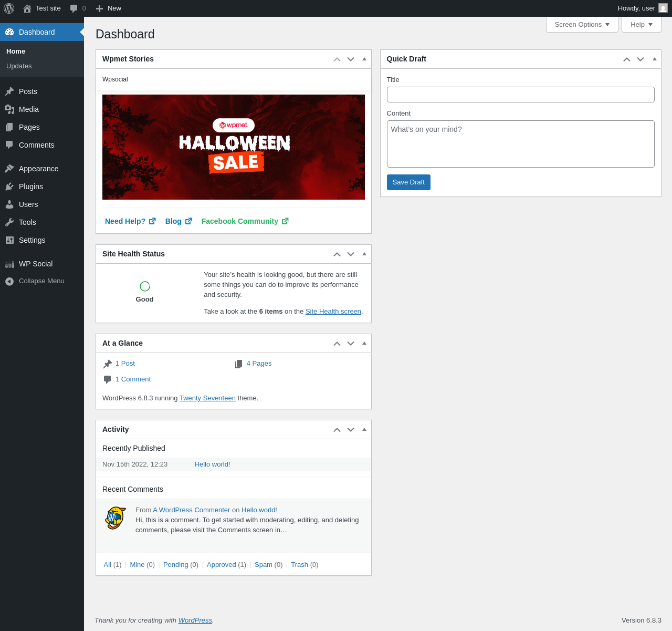Click the Dashboard gauge icon
This screenshot has height=631, width=672.
coord(9,32)
